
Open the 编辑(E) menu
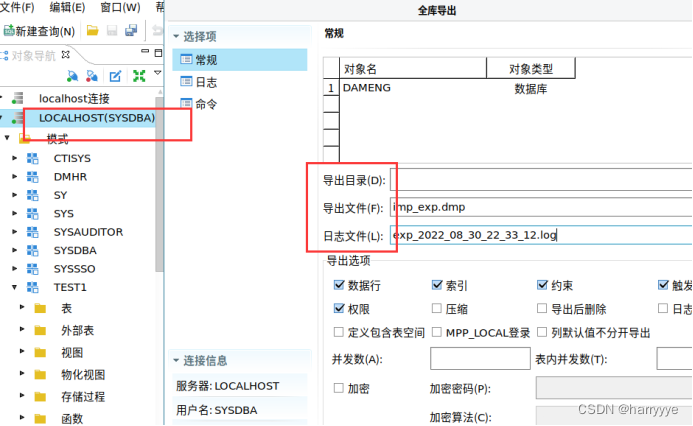[x=67, y=7]
